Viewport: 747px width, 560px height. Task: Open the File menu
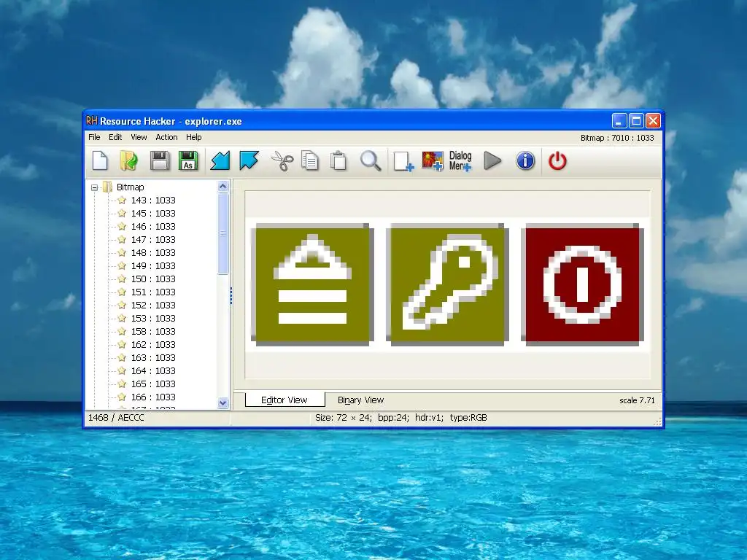coord(94,137)
